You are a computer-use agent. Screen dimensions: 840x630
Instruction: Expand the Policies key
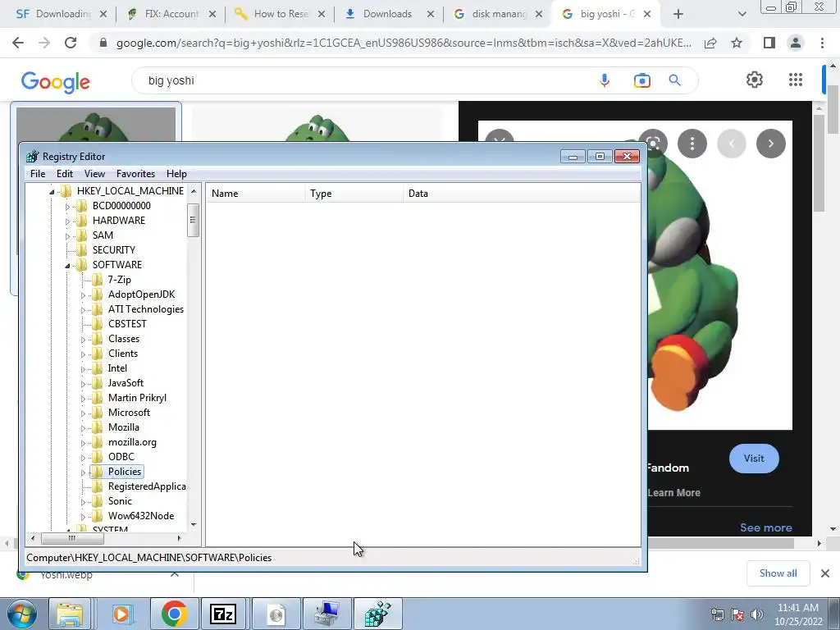pos(83,472)
